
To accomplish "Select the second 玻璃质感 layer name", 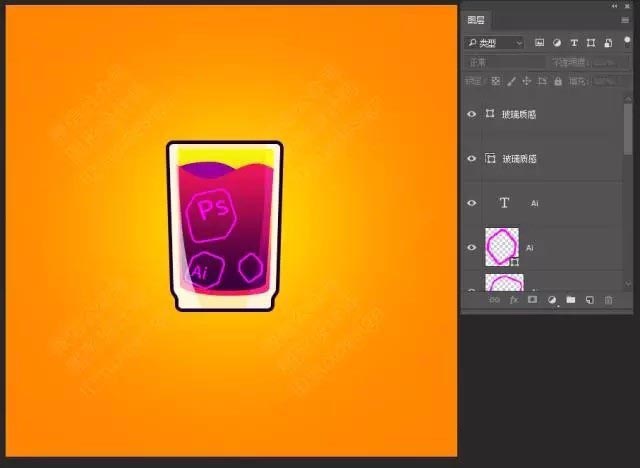I will [519, 159].
